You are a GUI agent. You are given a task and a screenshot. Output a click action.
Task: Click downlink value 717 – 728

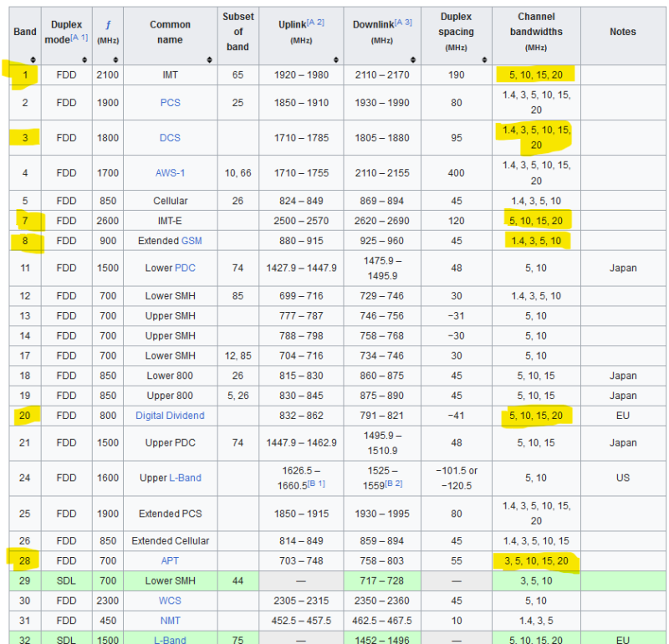coord(382,580)
